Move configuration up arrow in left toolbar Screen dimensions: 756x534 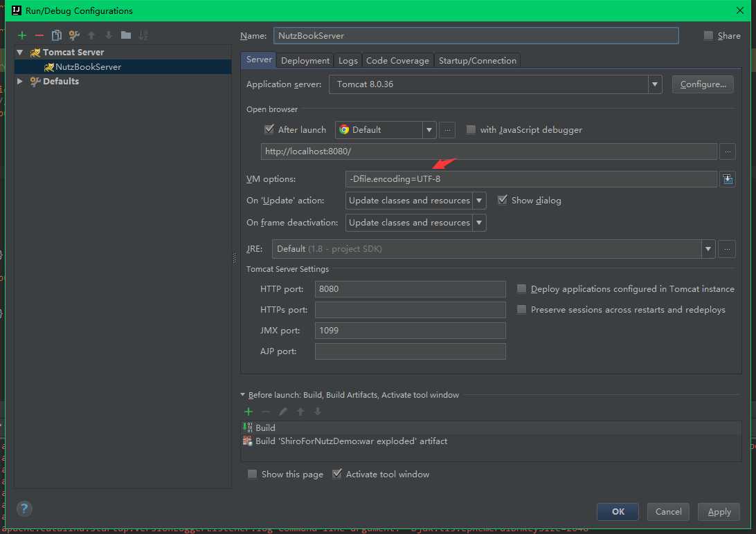[91, 35]
